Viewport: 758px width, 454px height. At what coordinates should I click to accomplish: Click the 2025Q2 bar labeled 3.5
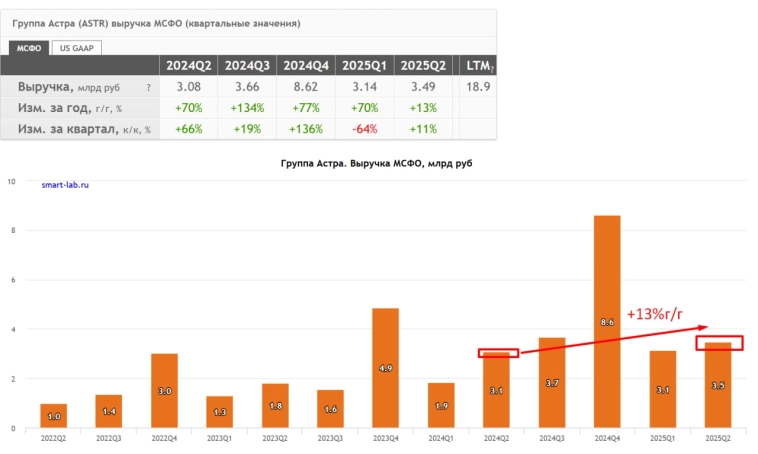718,385
